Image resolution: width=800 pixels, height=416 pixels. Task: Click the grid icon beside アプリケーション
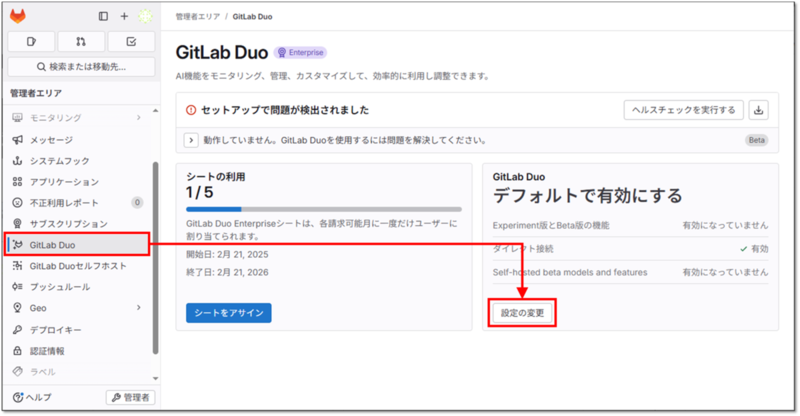click(x=17, y=182)
